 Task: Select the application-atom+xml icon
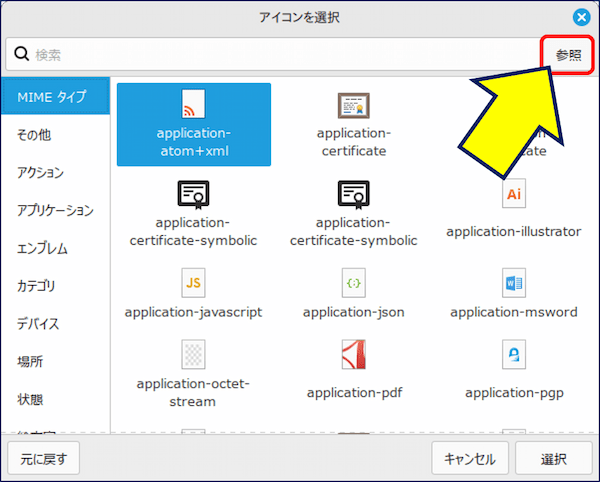193,123
